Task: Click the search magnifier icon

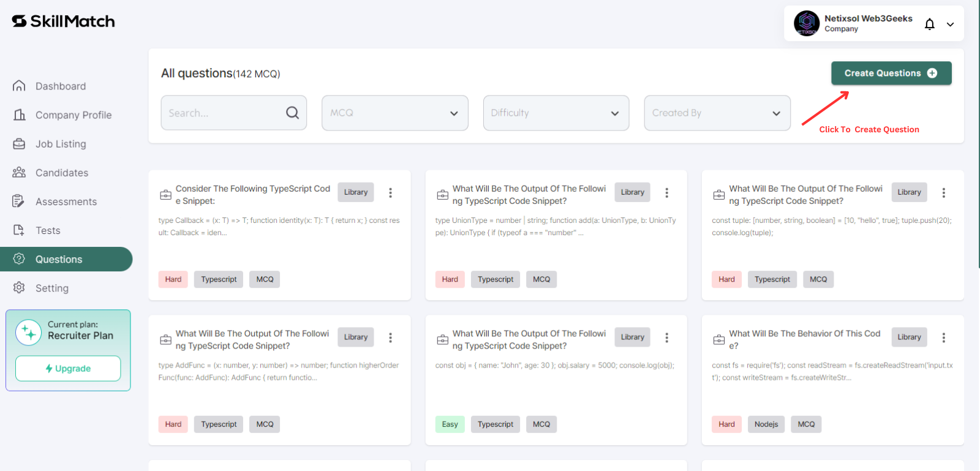Action: pos(293,113)
